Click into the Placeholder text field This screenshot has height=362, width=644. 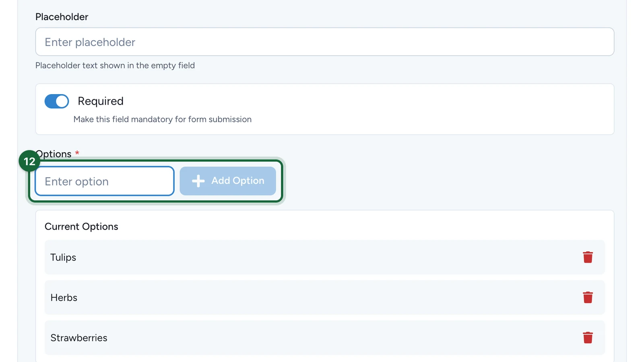pyautogui.click(x=324, y=42)
